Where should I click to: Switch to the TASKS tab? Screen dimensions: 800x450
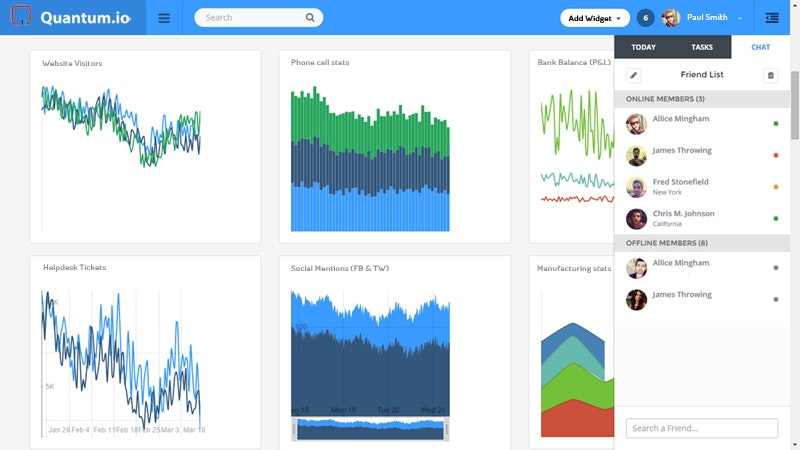click(702, 47)
